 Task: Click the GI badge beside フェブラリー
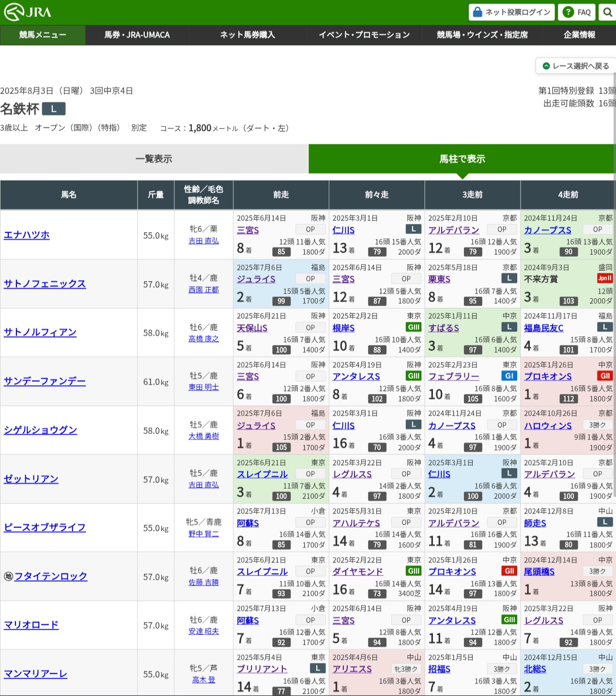point(509,376)
